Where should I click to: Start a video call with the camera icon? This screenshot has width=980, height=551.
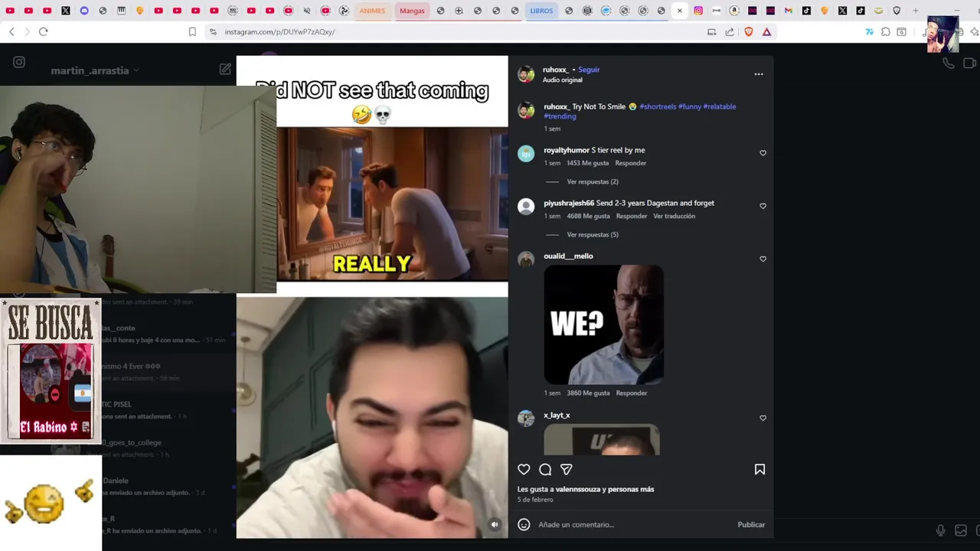point(970,64)
